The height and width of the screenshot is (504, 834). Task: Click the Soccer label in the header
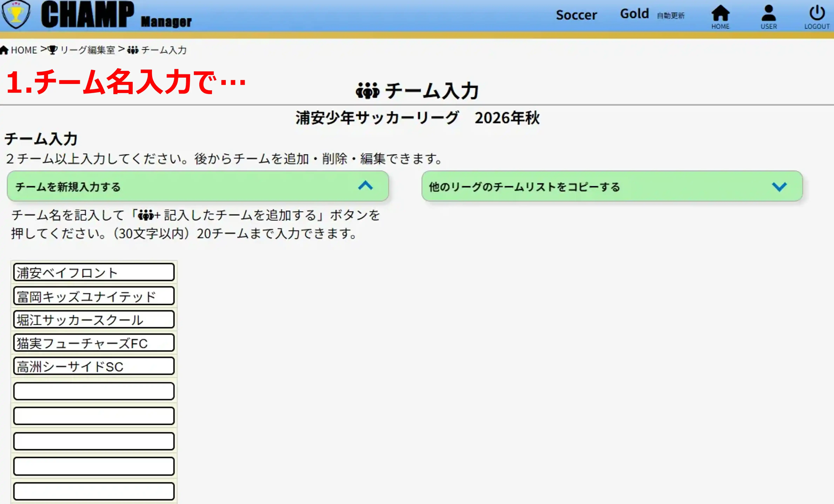pos(577,15)
